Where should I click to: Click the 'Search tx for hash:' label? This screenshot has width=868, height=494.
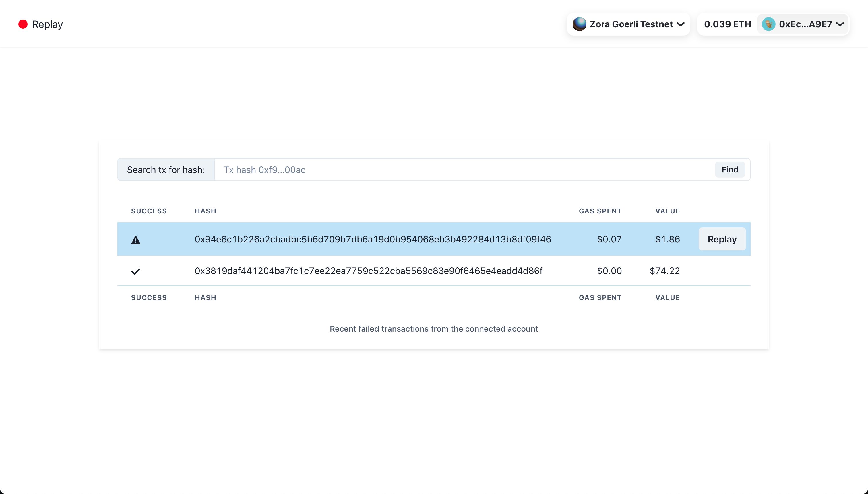[166, 170]
